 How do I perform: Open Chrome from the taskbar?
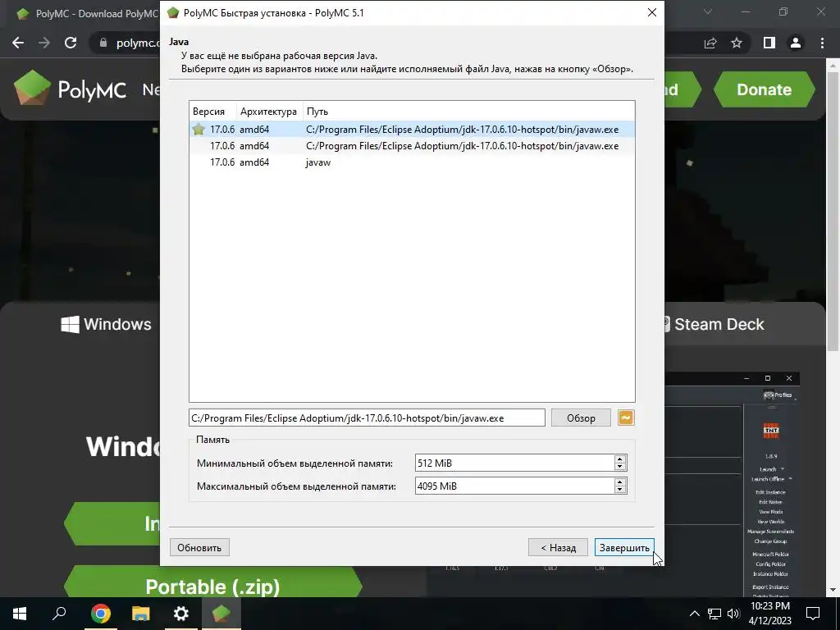(x=100, y=614)
